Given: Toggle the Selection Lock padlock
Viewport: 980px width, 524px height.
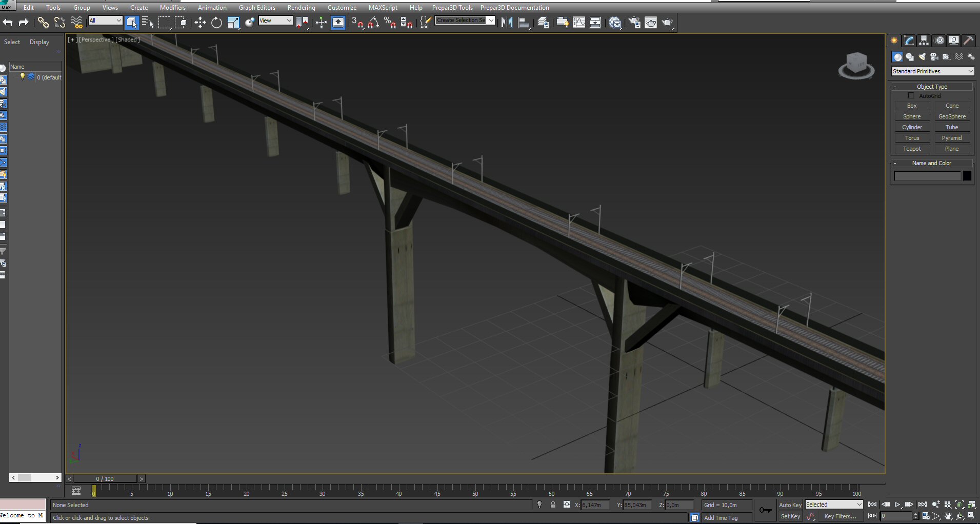Looking at the screenshot, I should pyautogui.click(x=553, y=505).
